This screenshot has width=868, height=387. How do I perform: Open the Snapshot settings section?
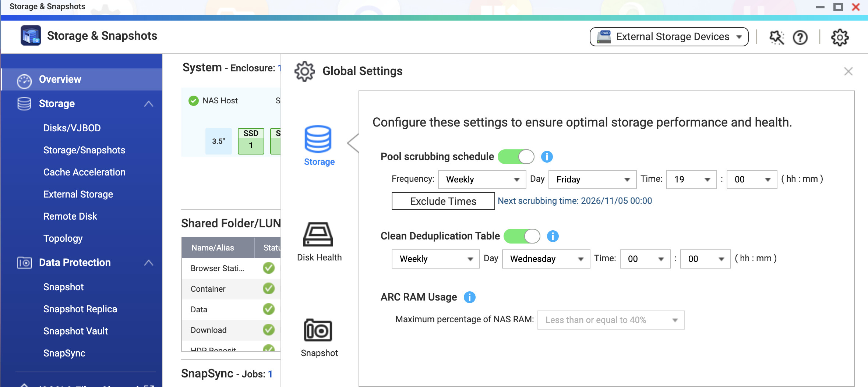click(319, 337)
